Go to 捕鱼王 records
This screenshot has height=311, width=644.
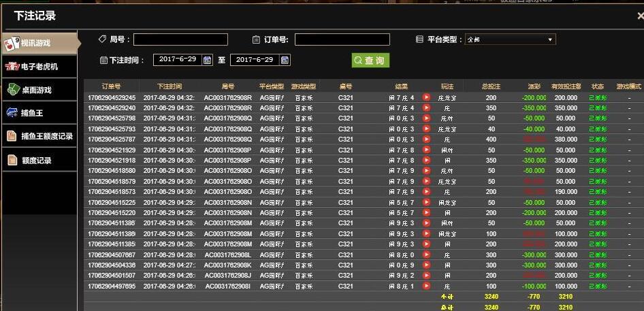click(x=39, y=113)
